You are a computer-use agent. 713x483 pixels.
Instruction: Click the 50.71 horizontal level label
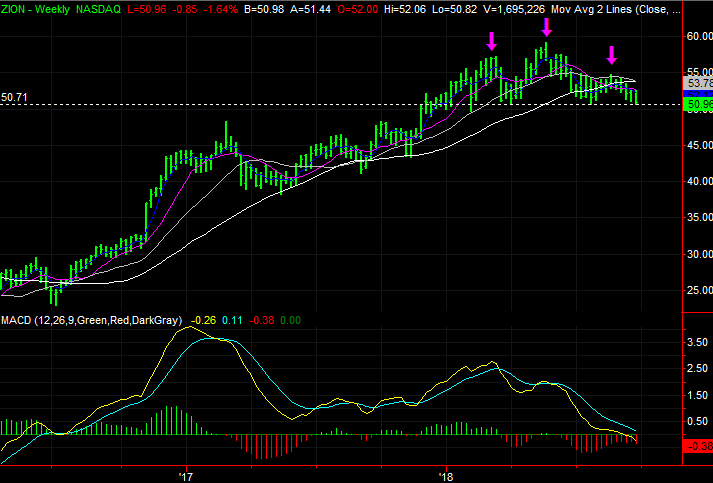pyautogui.click(x=15, y=98)
